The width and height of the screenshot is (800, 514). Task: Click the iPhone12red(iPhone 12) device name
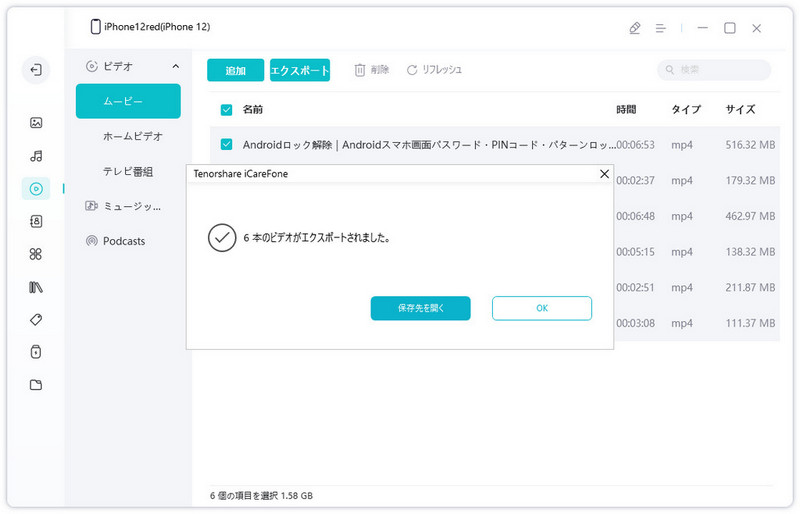pos(157,27)
